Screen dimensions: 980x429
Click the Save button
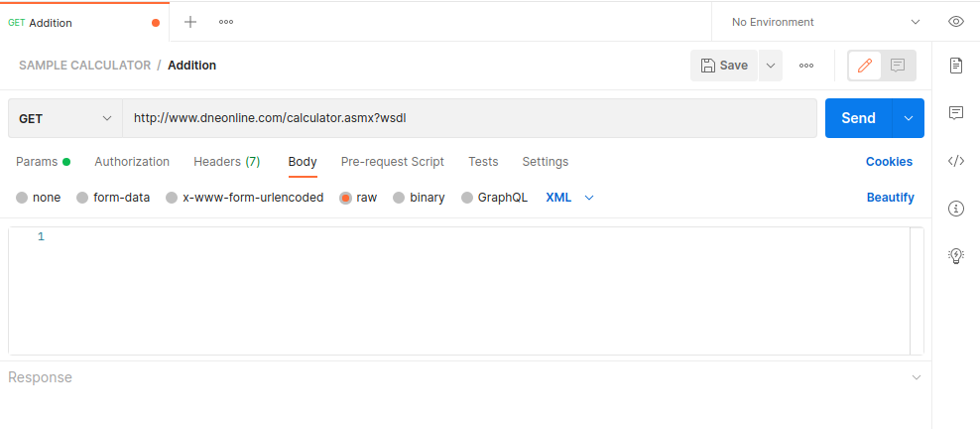point(724,66)
